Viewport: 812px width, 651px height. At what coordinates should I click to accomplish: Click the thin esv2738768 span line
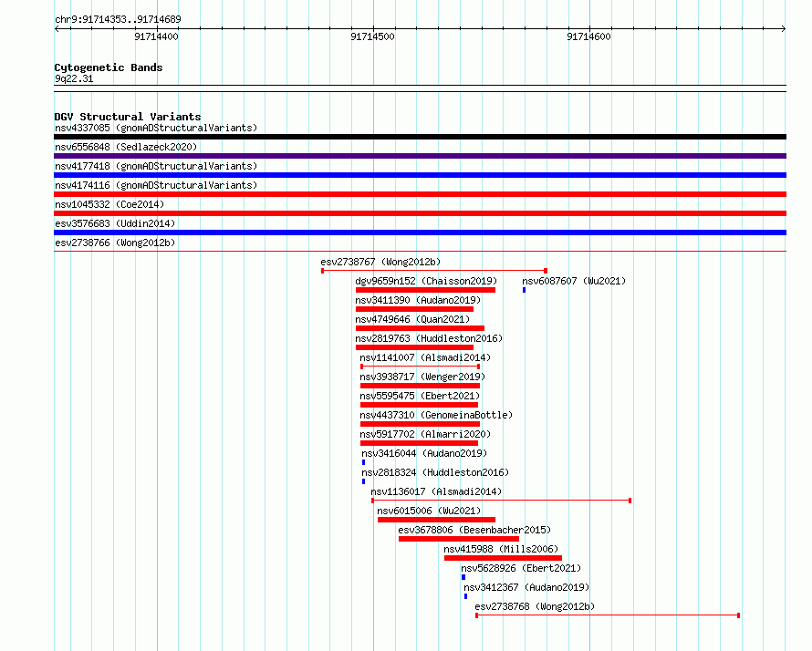click(608, 615)
